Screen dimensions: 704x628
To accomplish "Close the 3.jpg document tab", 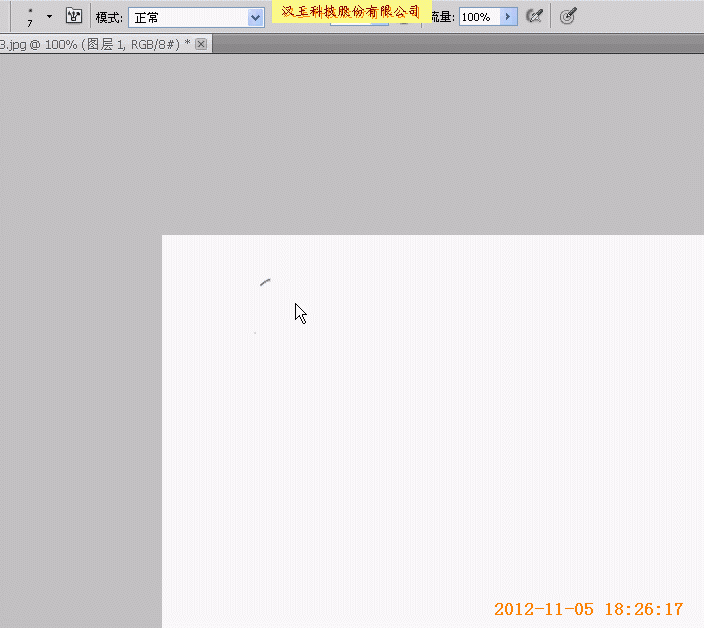I will pyautogui.click(x=201, y=44).
